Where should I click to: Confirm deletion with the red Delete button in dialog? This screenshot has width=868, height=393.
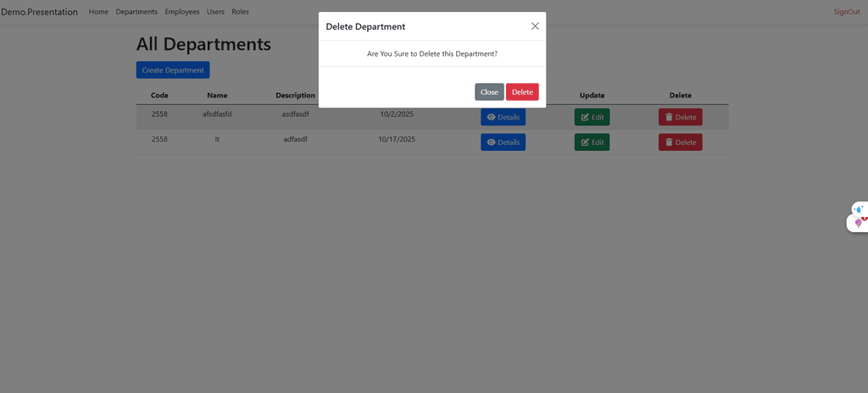click(522, 91)
